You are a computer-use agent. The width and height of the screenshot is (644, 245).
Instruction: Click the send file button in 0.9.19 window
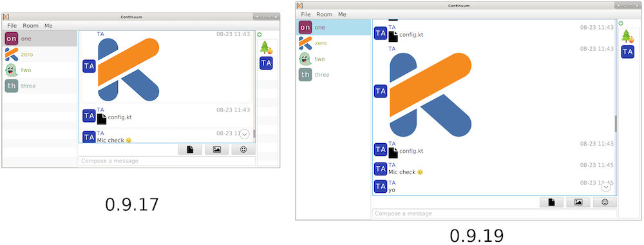point(552,202)
